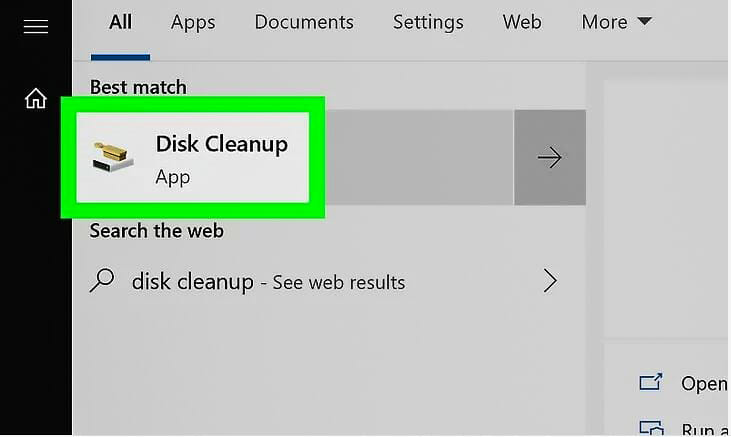Select the Disk Cleanup broom-and-drive icon

pos(113,157)
